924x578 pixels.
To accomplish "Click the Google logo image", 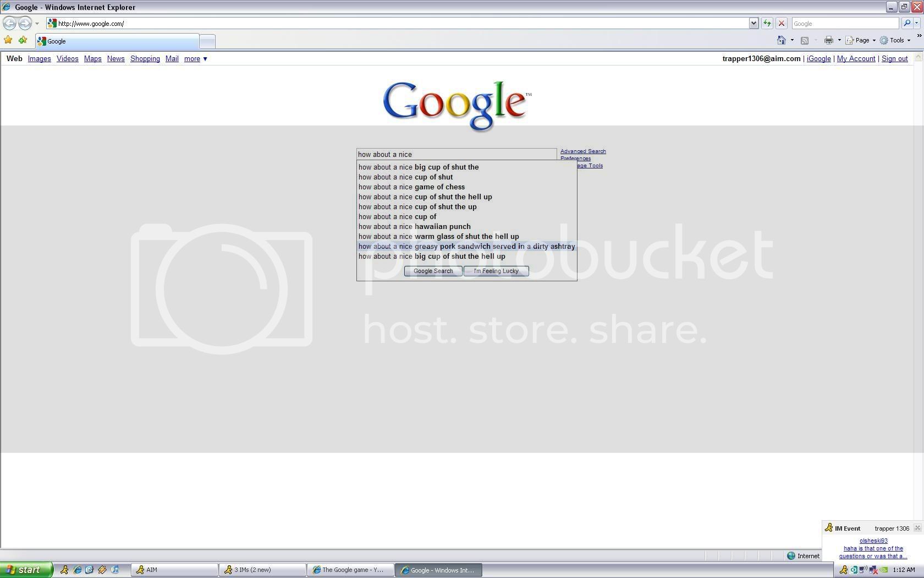I will click(x=457, y=106).
